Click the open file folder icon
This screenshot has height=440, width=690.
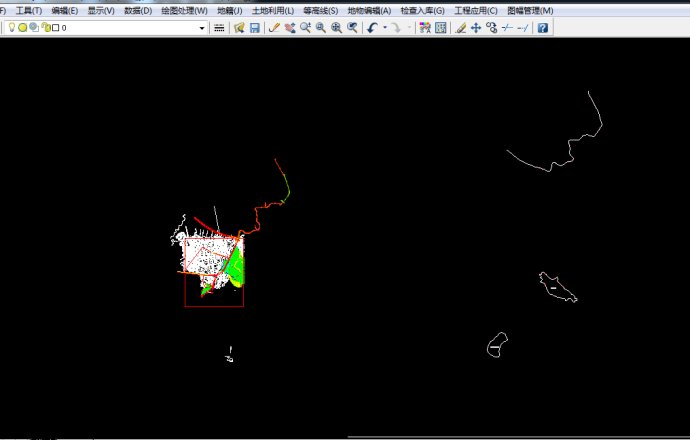[x=240, y=28]
